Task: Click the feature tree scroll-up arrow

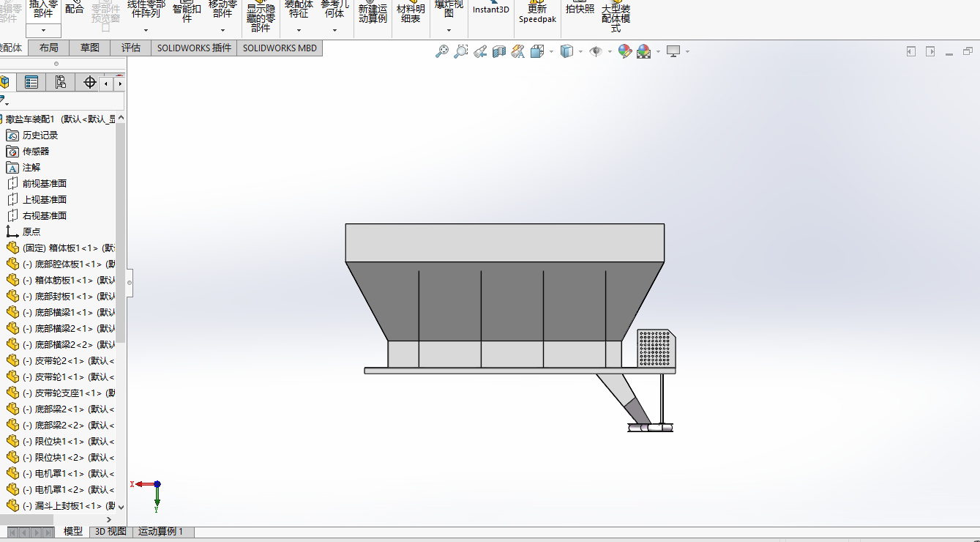Action: [x=121, y=118]
